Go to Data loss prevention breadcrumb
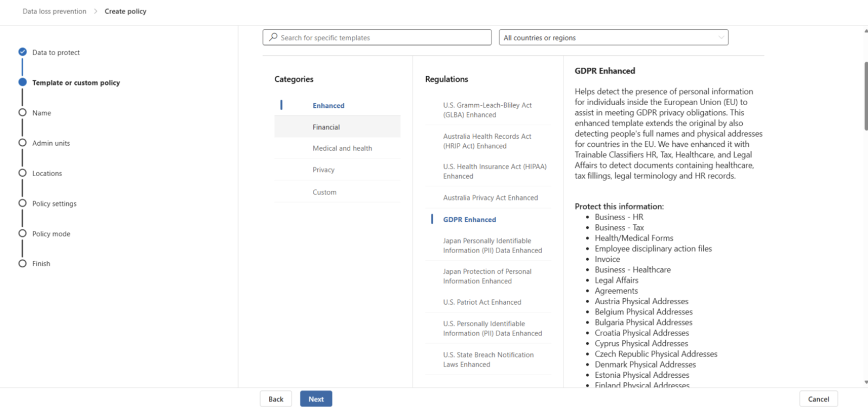This screenshot has height=412, width=868. click(x=54, y=11)
